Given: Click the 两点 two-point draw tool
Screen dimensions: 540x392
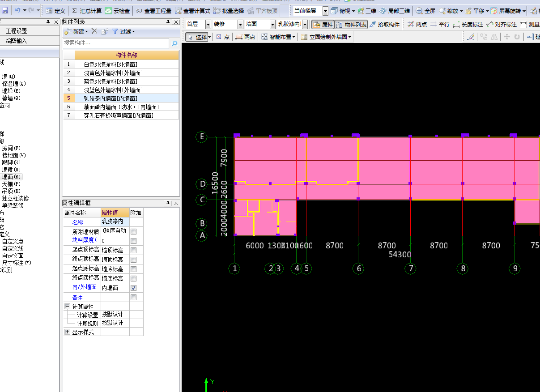Looking at the screenshot, I should click(245, 37).
